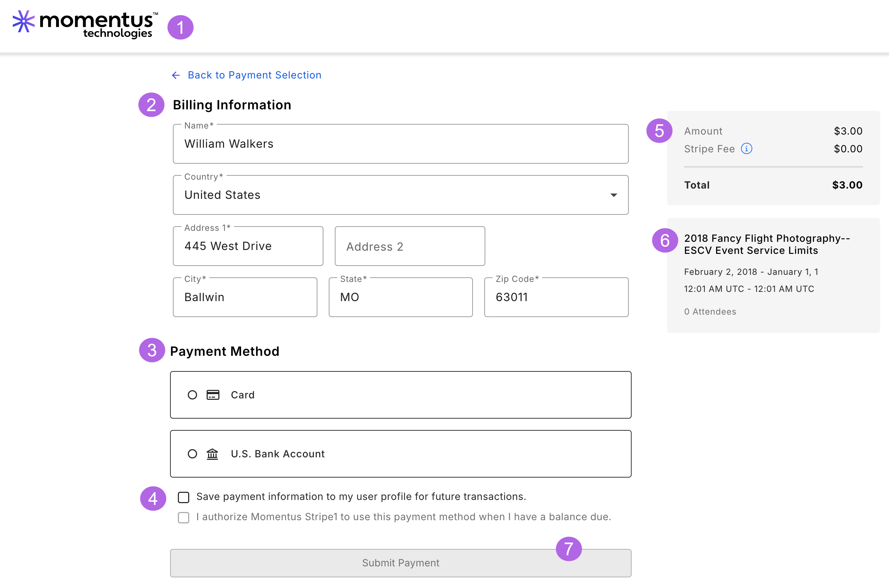
Task: Click the credit card icon
Action: pos(213,395)
